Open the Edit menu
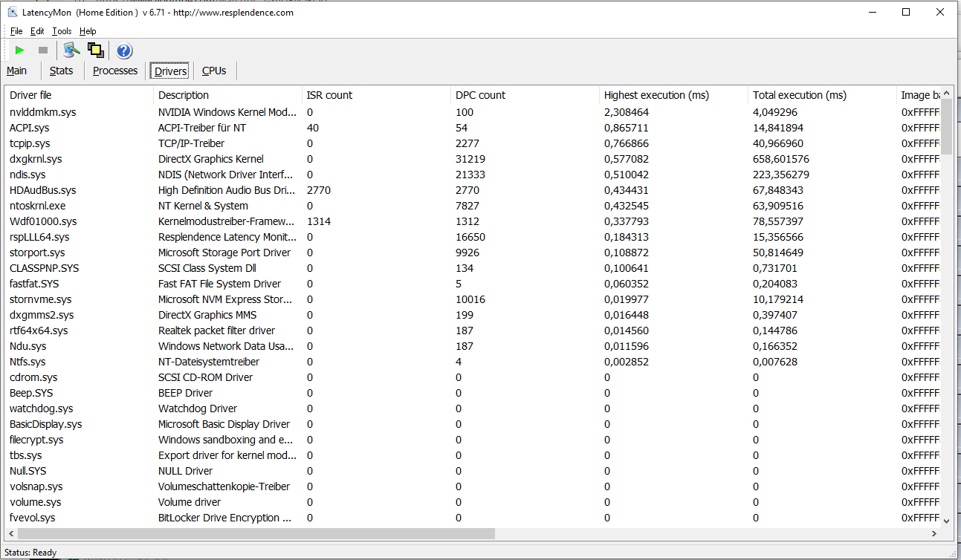Image resolution: width=961 pixels, height=560 pixels. 37,31
